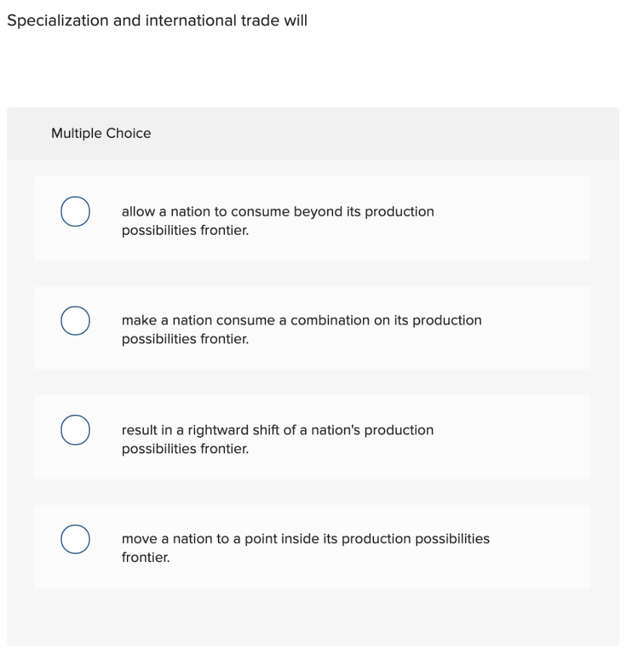Choose the radio button for the rightward shift answer
Viewport: 644px width, 666px height.
75,430
